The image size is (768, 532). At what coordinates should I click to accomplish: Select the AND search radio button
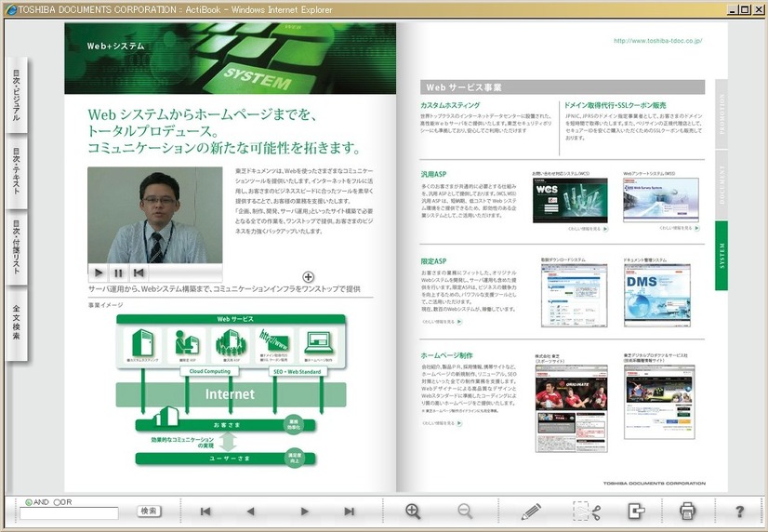pyautogui.click(x=29, y=502)
